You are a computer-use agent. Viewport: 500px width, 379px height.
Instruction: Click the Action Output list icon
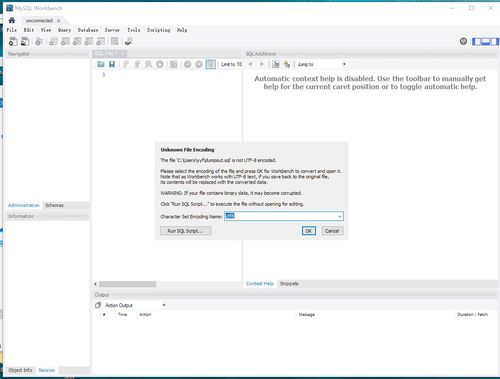click(x=98, y=305)
